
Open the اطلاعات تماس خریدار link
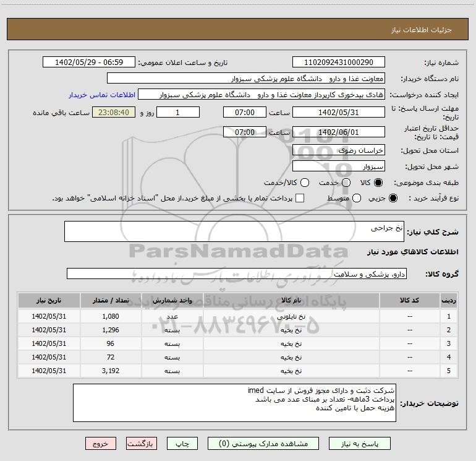click(x=102, y=95)
